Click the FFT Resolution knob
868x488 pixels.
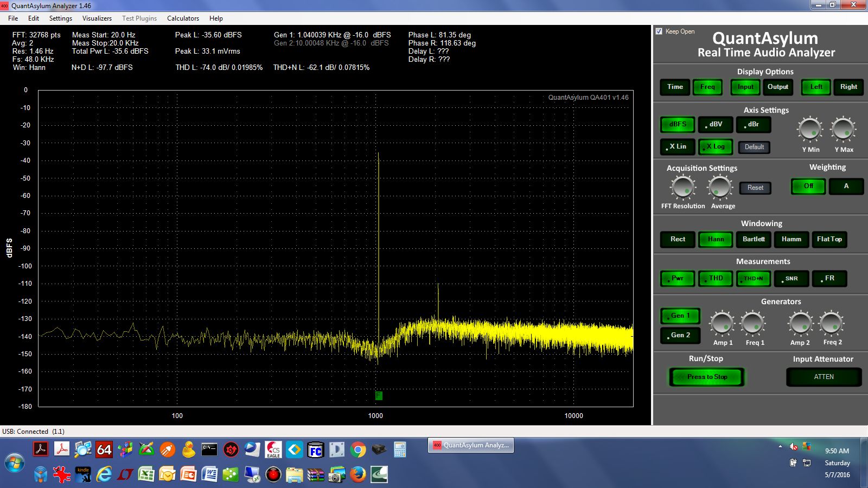pyautogui.click(x=682, y=188)
